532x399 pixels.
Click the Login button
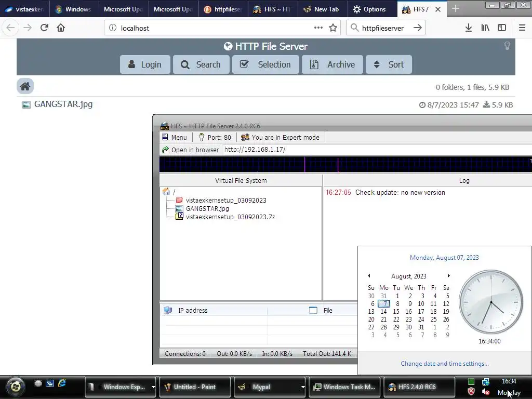[x=145, y=64]
